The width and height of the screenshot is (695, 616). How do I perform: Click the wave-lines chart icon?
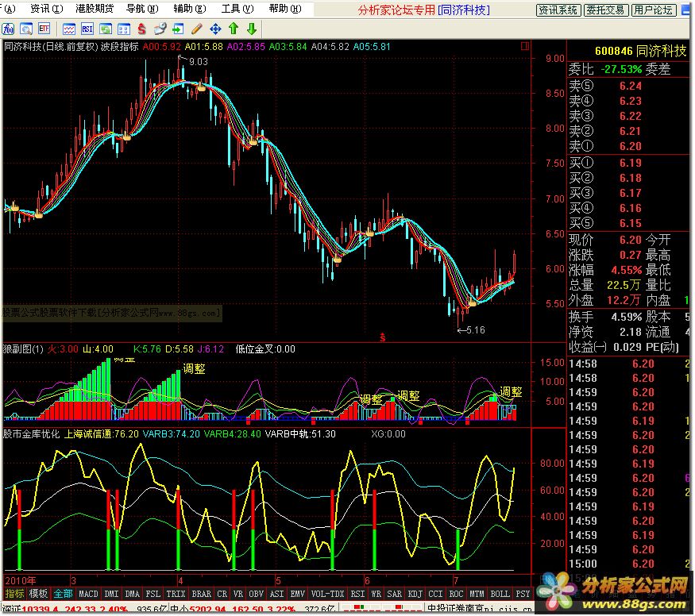(68, 29)
